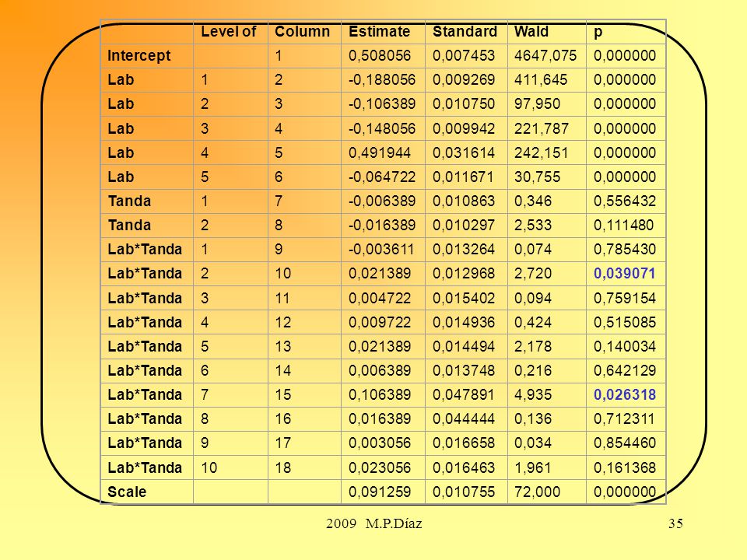Click p-value 0,642129

click(x=625, y=370)
